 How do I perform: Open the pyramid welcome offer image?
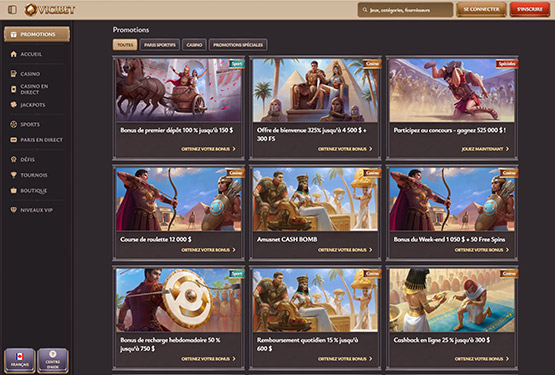(315, 90)
